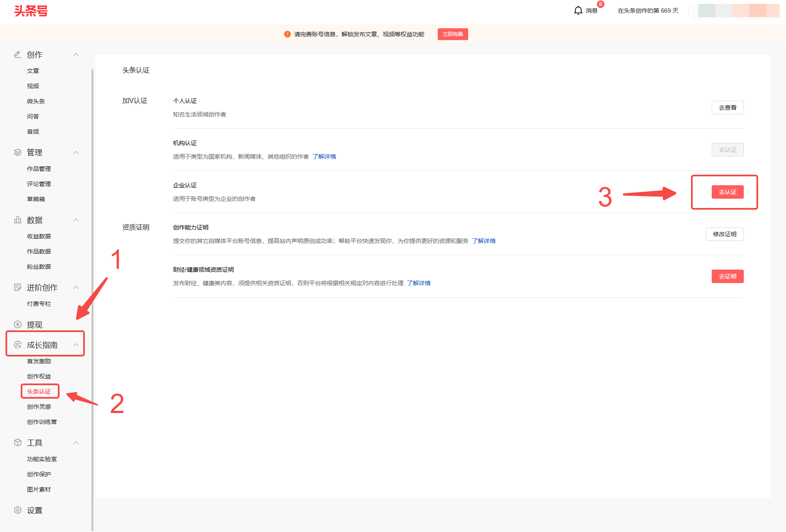Click 去认证 for 企业认证

(x=727, y=192)
